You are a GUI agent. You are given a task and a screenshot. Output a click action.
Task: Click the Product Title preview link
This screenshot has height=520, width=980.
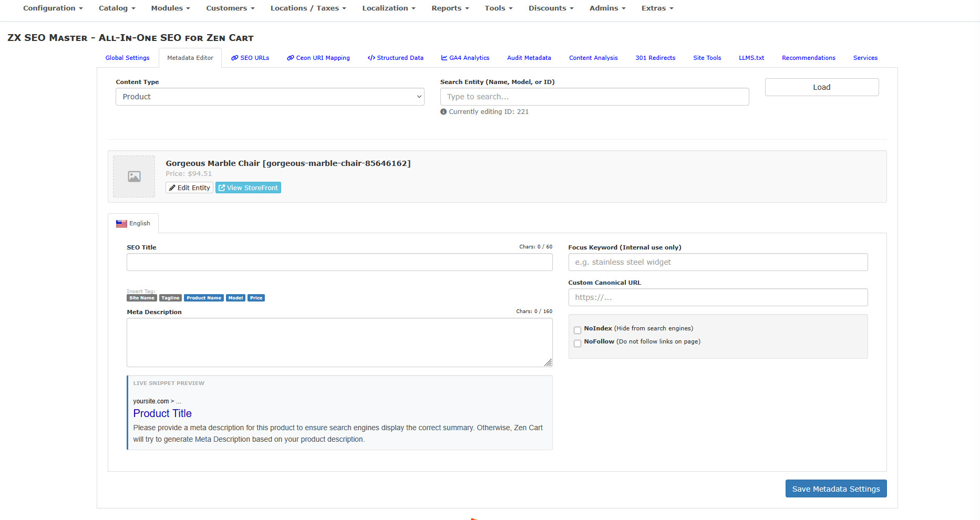point(162,413)
